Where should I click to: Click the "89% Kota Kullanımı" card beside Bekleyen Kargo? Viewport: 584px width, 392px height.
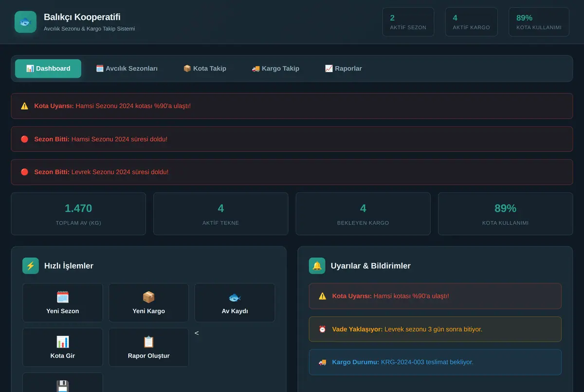tap(505, 214)
